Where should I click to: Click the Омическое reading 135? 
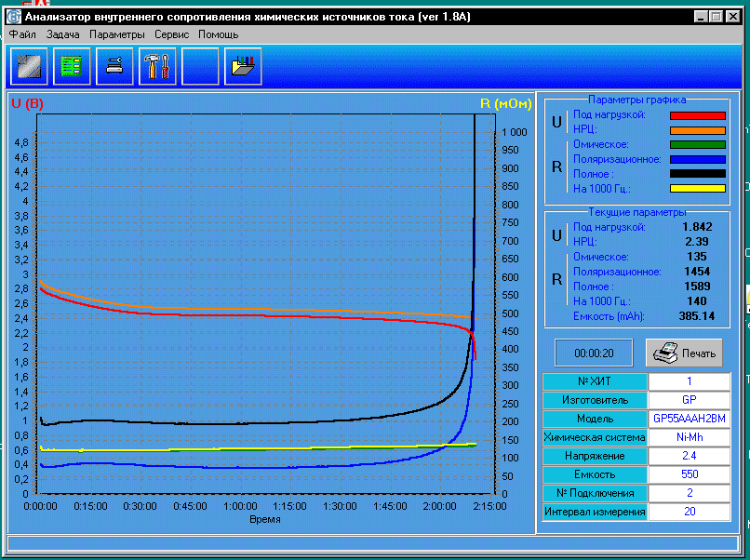tap(697, 257)
